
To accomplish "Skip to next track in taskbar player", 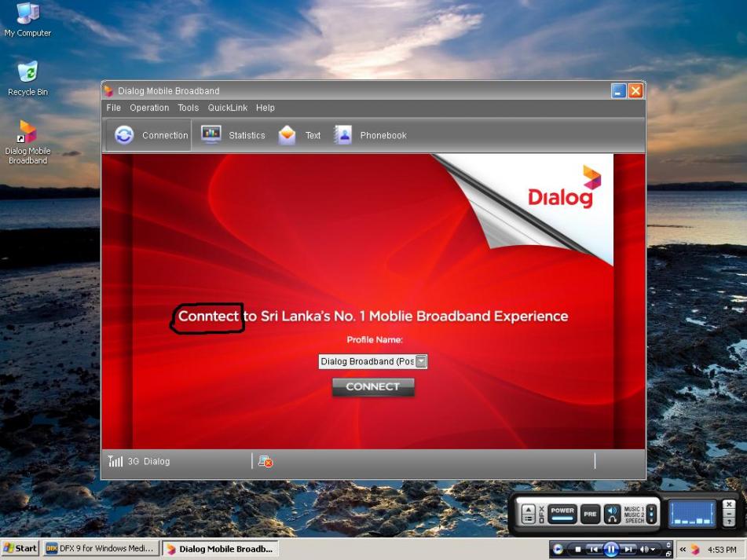I will tap(628, 549).
